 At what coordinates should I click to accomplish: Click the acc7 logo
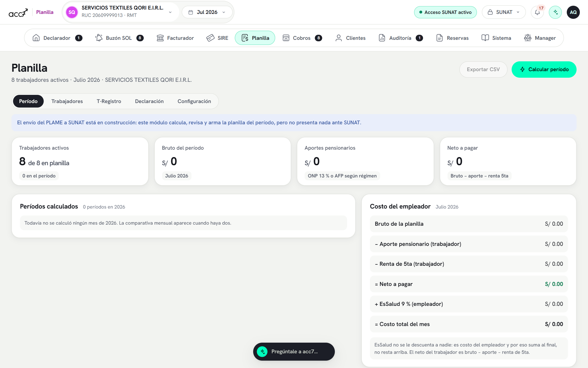(x=18, y=13)
